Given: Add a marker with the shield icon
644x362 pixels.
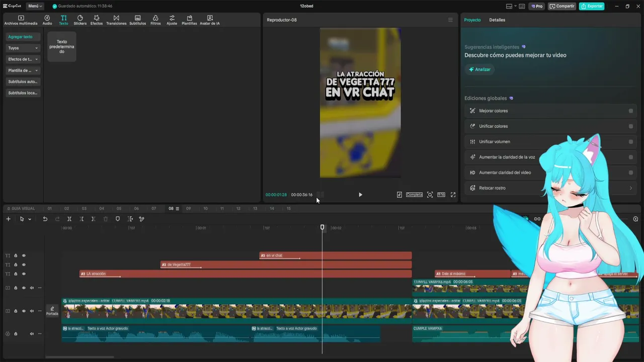Looking at the screenshot, I should pyautogui.click(x=118, y=219).
